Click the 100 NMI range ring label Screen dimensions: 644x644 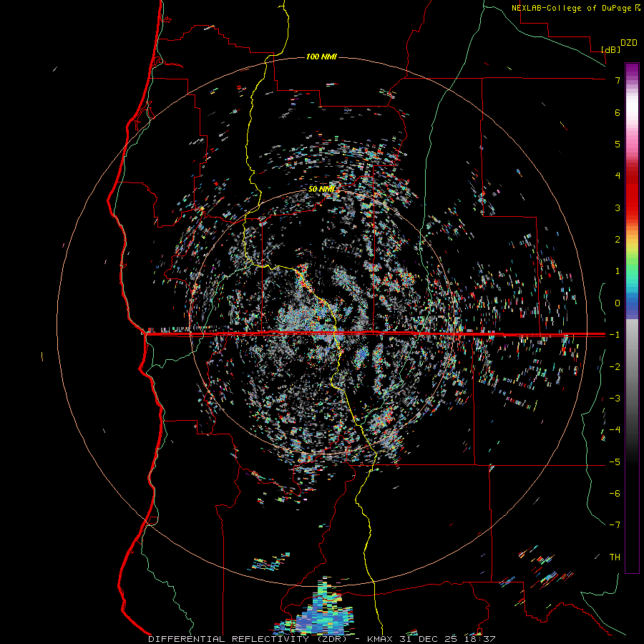[x=321, y=57]
